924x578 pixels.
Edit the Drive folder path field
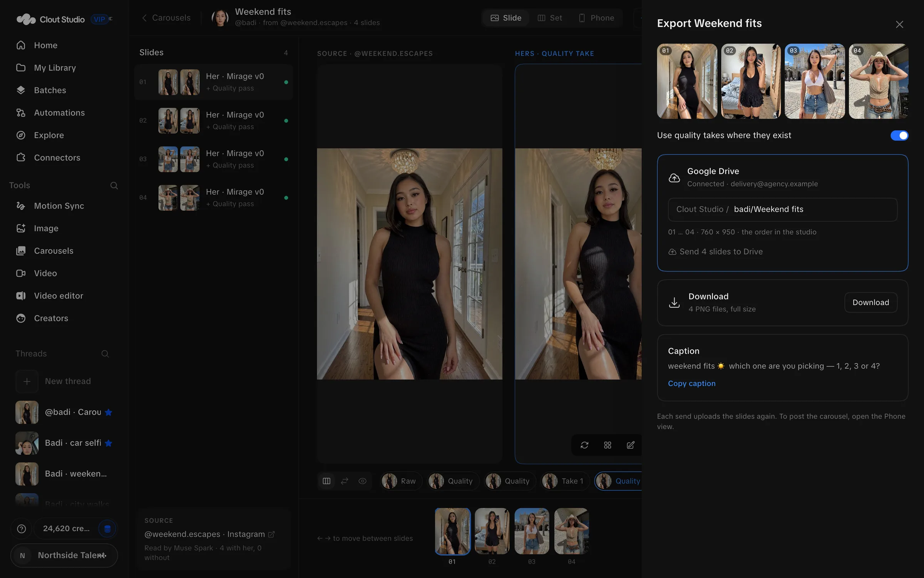(x=782, y=209)
